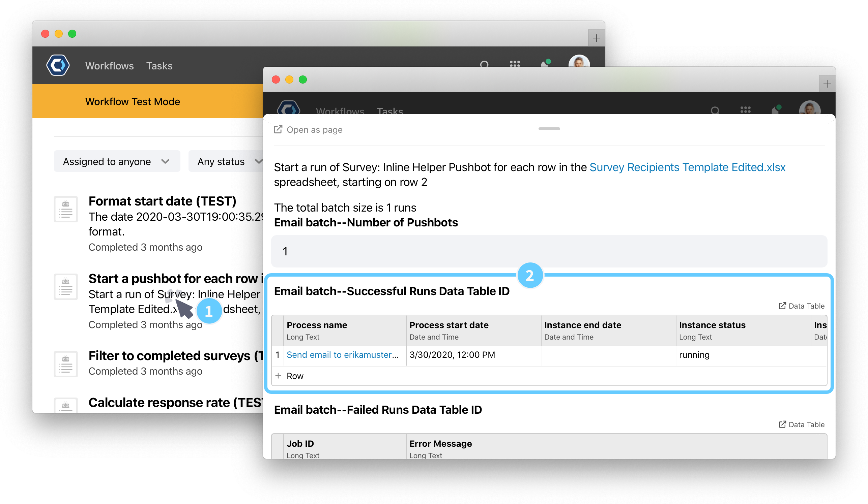Viewport: 868px width, 504px height.
Task: Click 'Completed 3 months ago' under Format start date
Action: pyautogui.click(x=145, y=247)
